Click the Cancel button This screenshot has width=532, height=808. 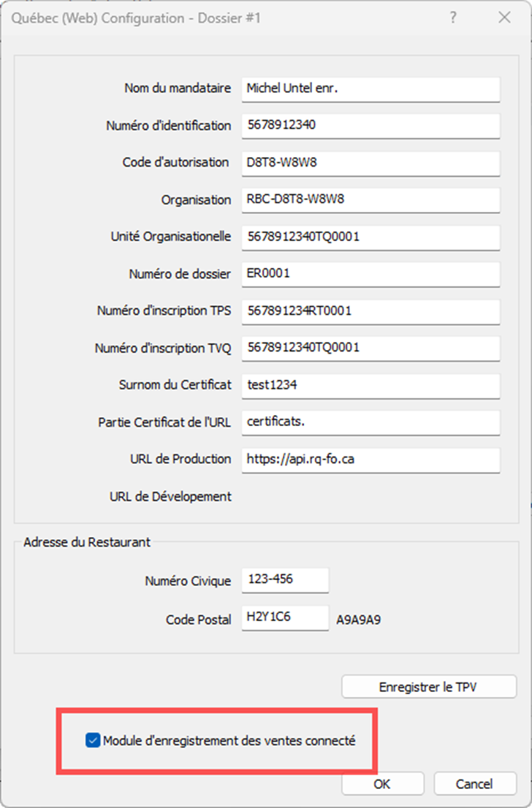(x=475, y=784)
